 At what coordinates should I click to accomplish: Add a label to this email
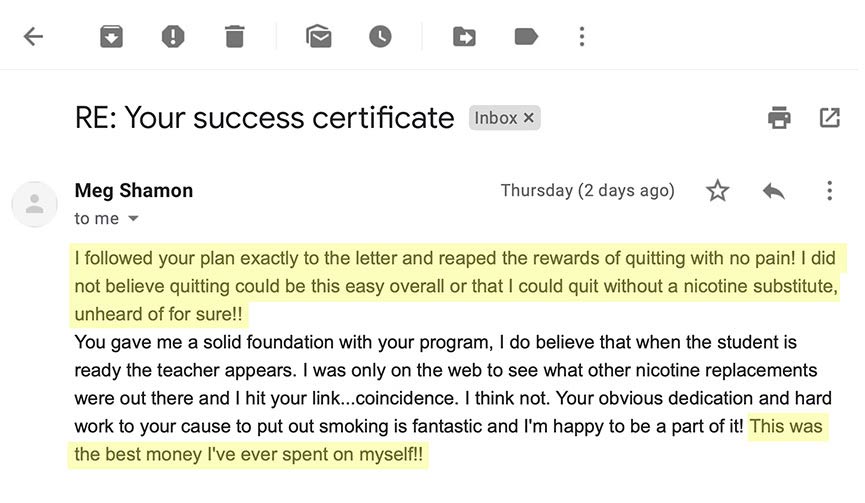click(526, 37)
